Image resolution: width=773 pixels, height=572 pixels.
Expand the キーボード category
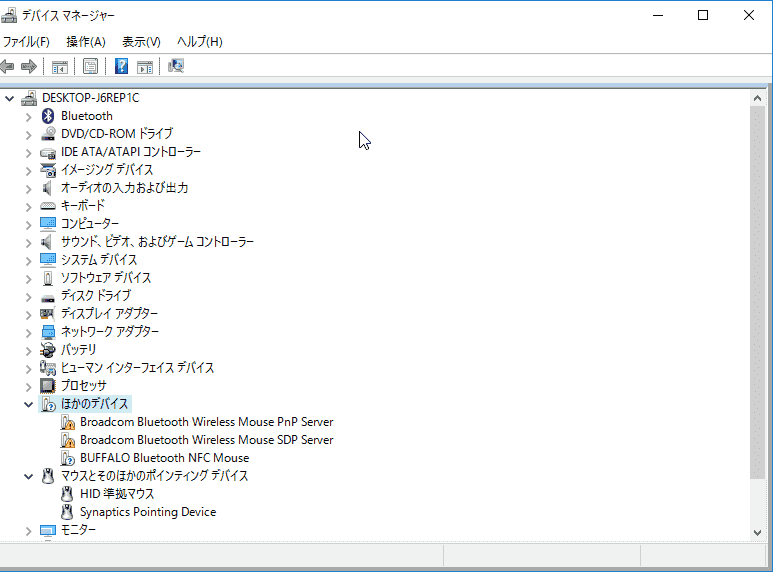coord(29,206)
